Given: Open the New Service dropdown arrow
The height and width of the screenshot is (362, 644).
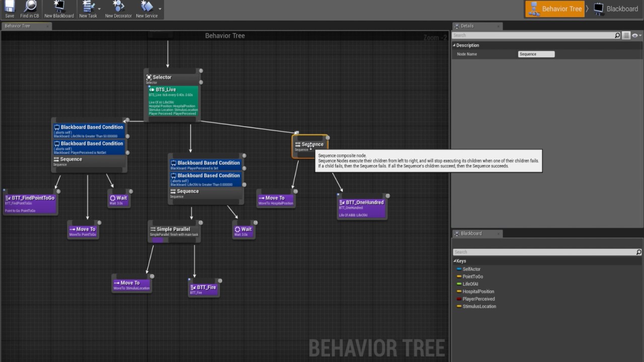Looking at the screenshot, I should (x=160, y=9).
